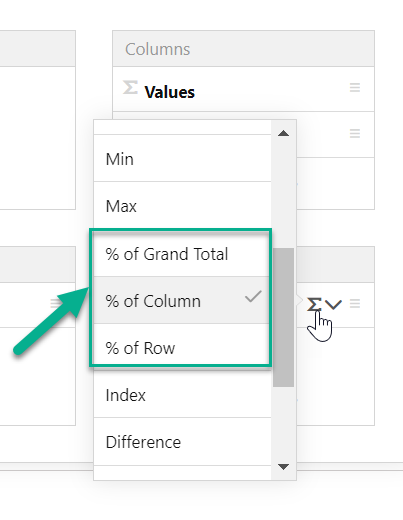Viewport: 403px width, 520px height.
Task: Grab the drag handle on Values row
Action: tap(355, 88)
